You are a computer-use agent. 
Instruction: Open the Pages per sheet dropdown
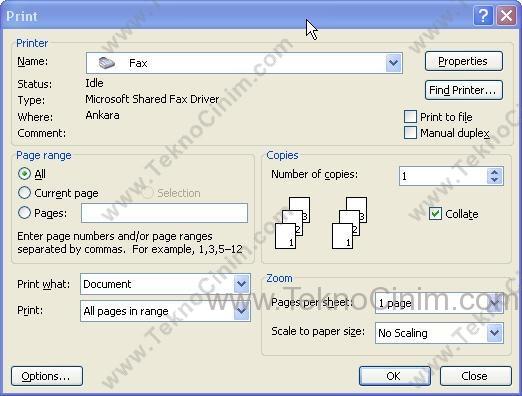click(495, 303)
